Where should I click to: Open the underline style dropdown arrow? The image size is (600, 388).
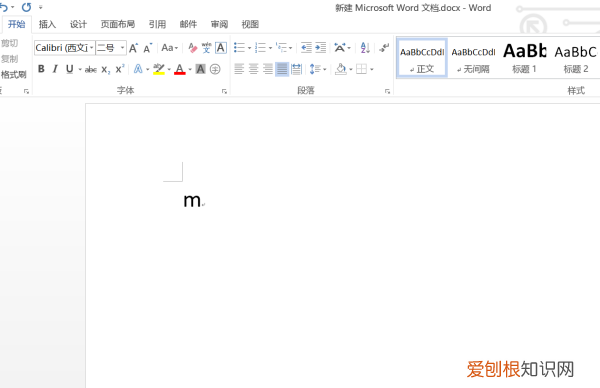(x=80, y=69)
